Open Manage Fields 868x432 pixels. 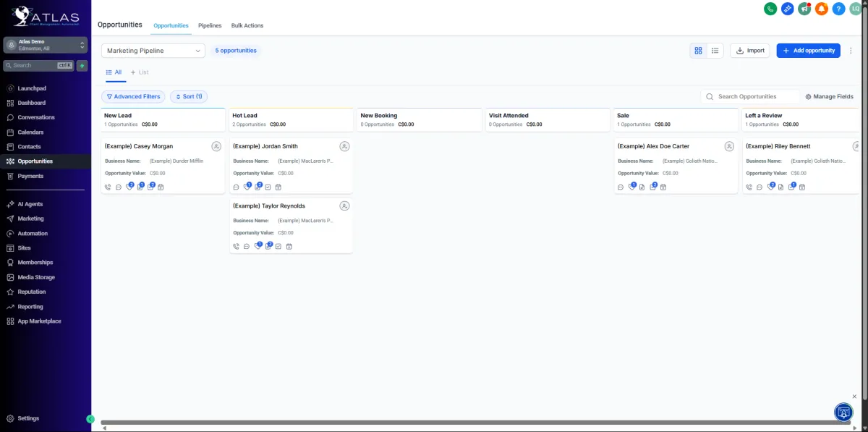coord(829,96)
